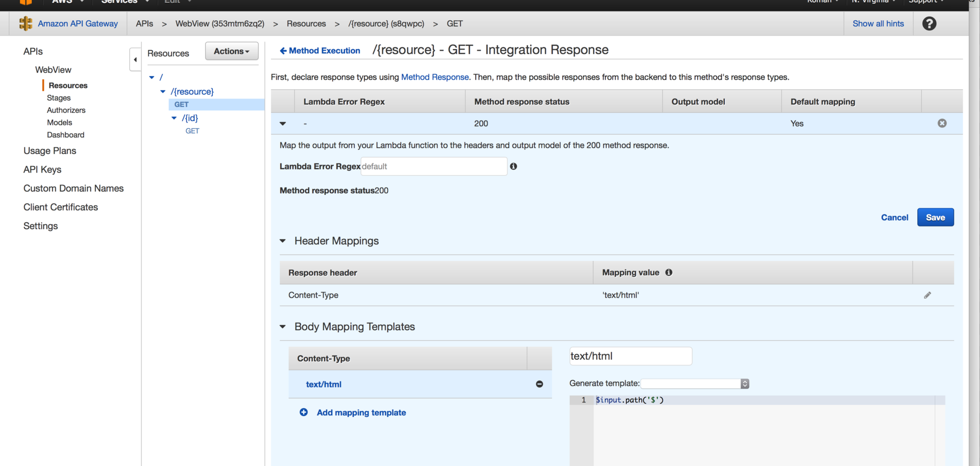Viewport: 980px width, 466px height.
Task: Show all hints
Action: point(878,23)
